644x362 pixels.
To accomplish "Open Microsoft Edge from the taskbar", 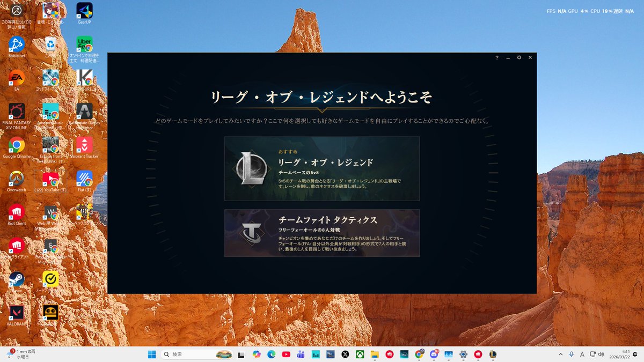I will click(271, 354).
